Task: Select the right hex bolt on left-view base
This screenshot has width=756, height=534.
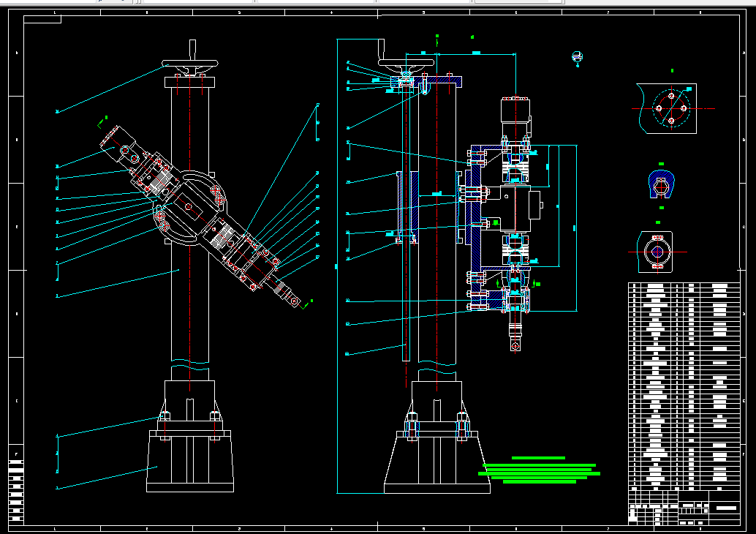Action: point(215,415)
